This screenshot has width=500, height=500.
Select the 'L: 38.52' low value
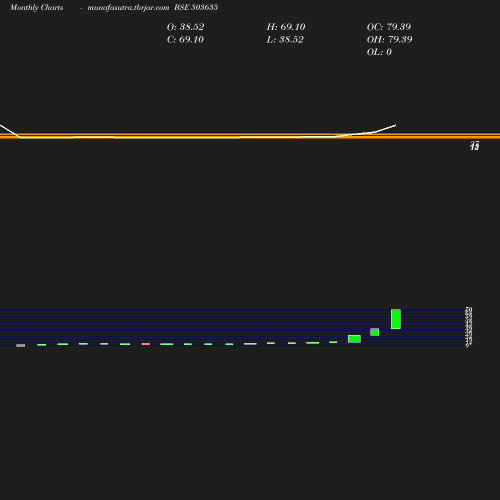tap(285, 39)
